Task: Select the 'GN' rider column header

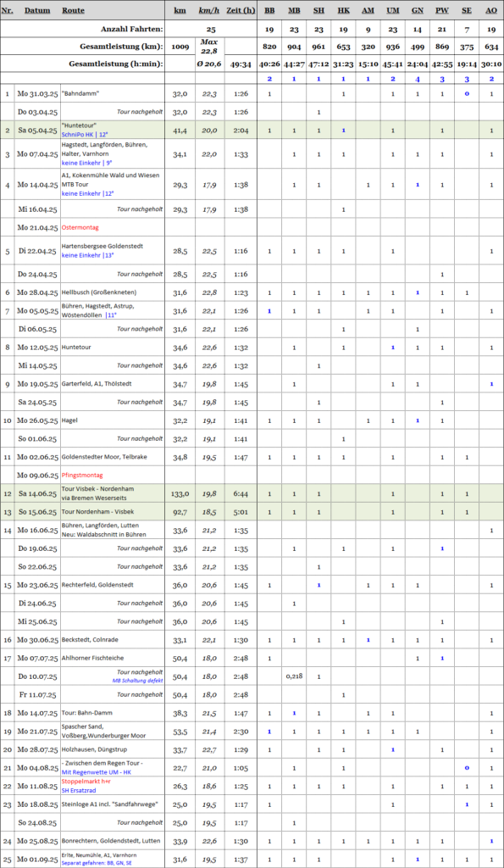Action: click(x=418, y=10)
